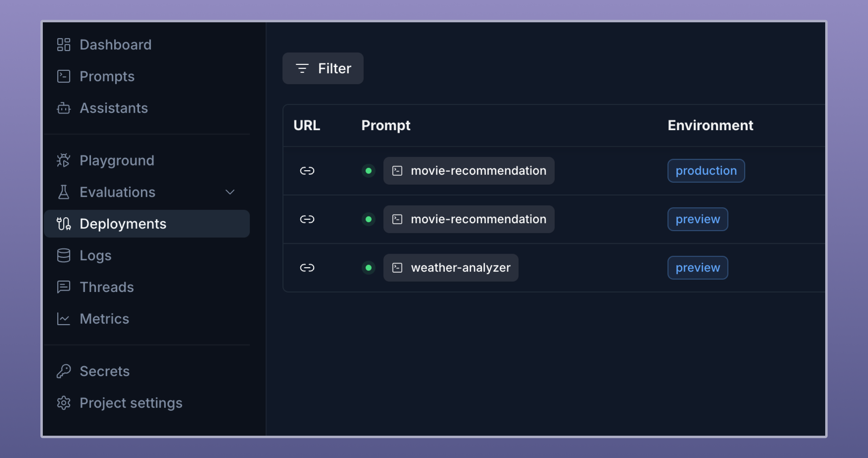Open the weather-analyzer prompt chip

click(x=451, y=268)
